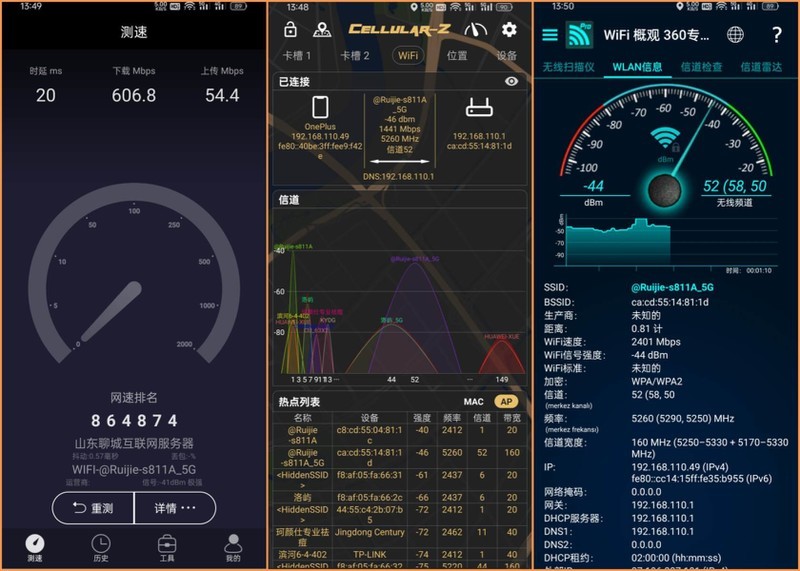Tap the router icon above 192.168.110.1
This screenshot has width=800, height=571.
[479, 108]
